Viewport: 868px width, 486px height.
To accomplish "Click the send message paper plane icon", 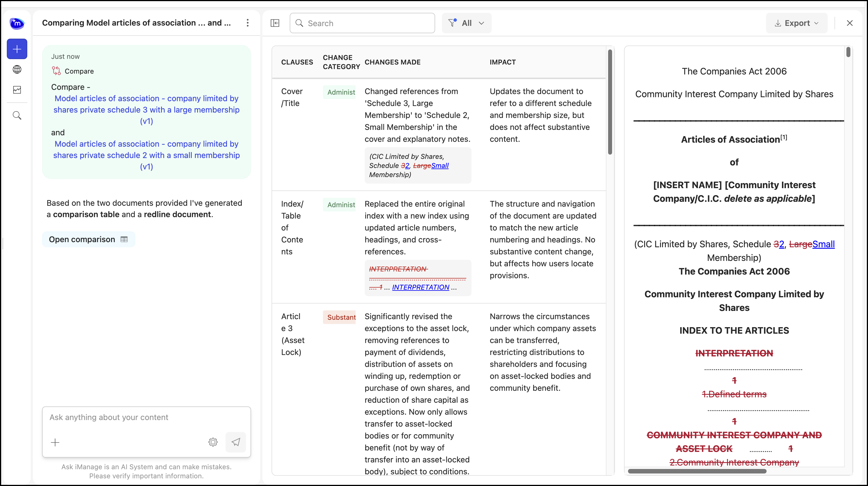I will point(235,442).
